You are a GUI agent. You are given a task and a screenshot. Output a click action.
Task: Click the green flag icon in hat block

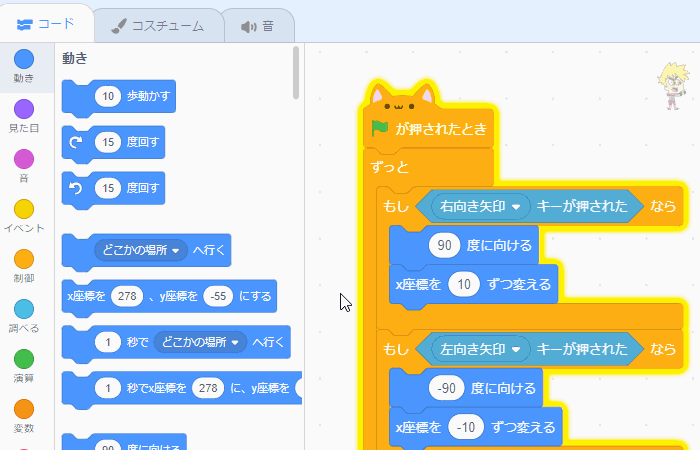(x=379, y=129)
